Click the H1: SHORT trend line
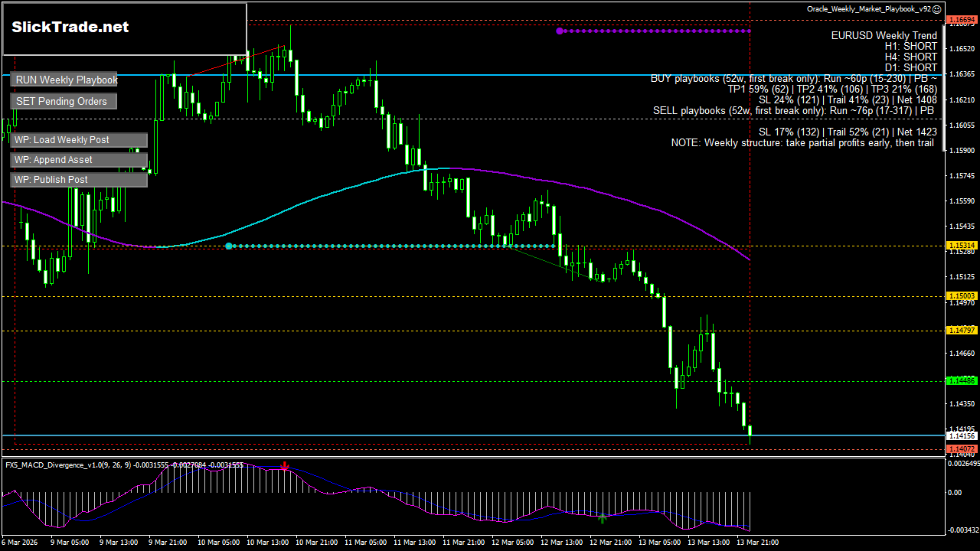 pyautogui.click(x=910, y=46)
